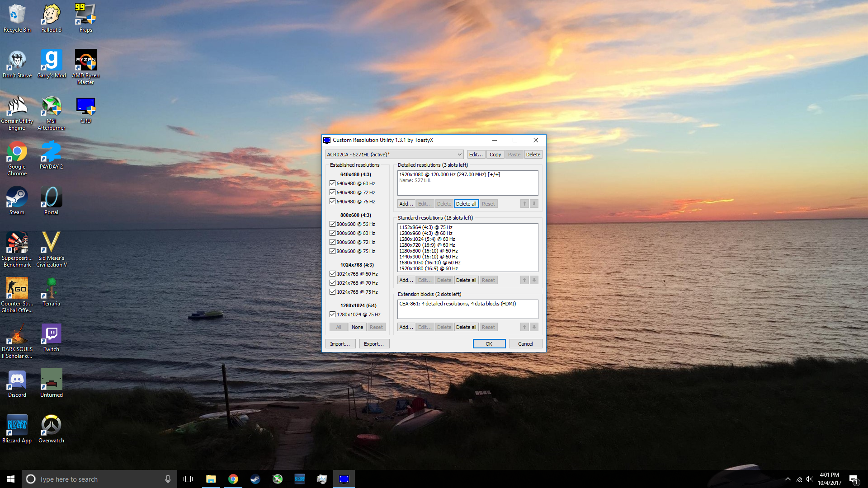Select the CEA-861 extension block entry

[457, 304]
